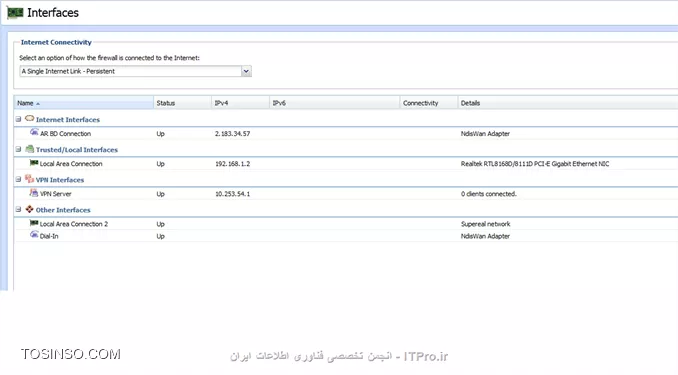This screenshot has height=375, width=678.
Task: Click the IPv4 address 192.168.1.2
Action: tap(233, 164)
